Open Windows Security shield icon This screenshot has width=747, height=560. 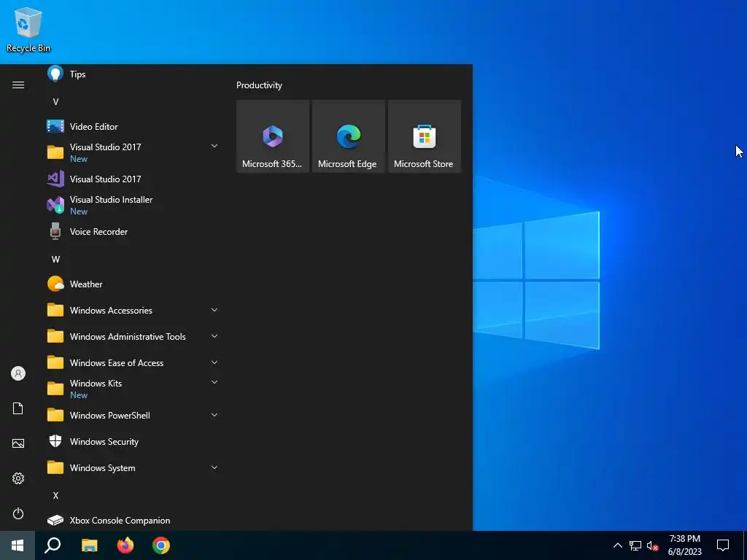point(55,441)
